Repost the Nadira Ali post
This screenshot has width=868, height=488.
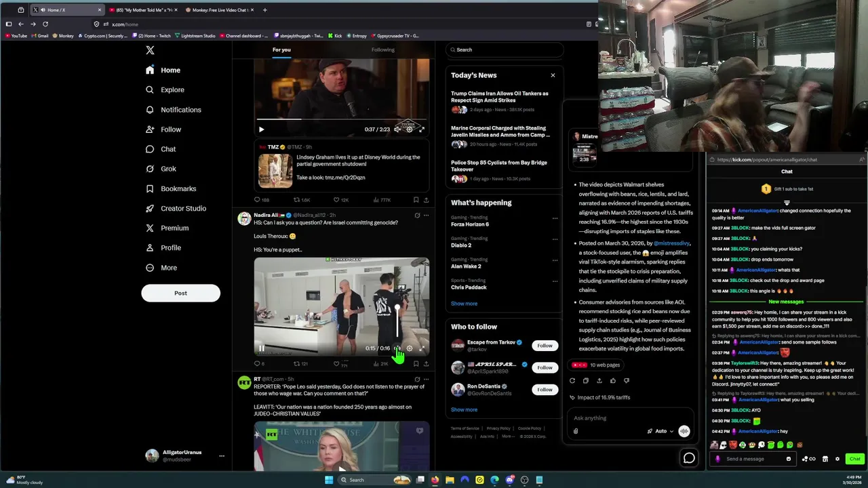click(x=296, y=364)
